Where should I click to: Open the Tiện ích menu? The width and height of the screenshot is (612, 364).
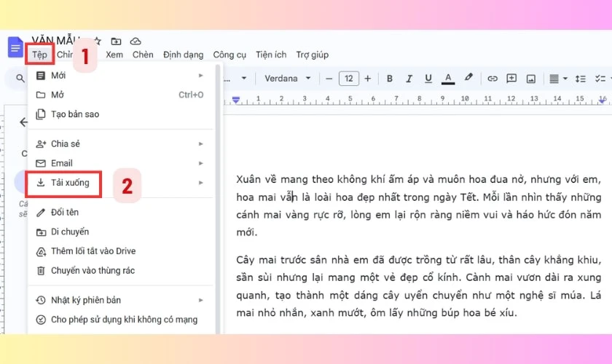click(271, 55)
